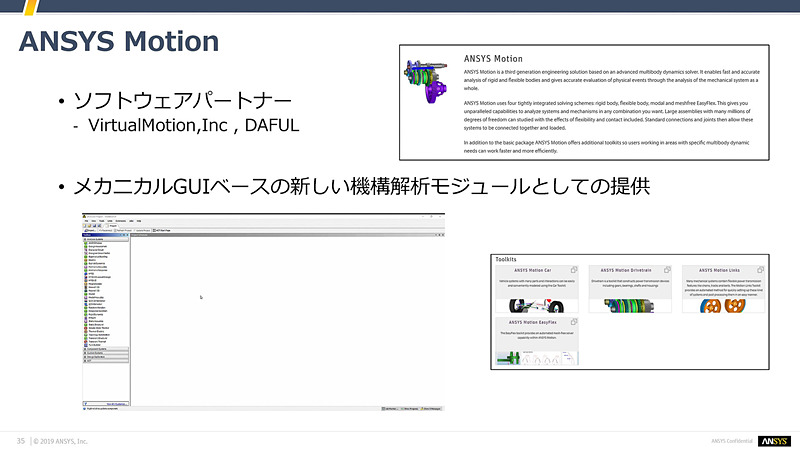Image resolution: width=800 pixels, height=450 pixels.
Task: Open the Job Monitor from status bar
Action: tap(391, 409)
